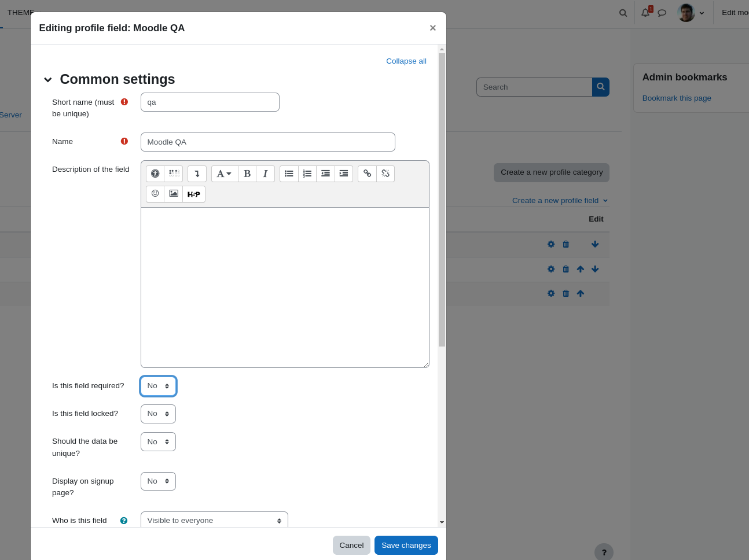Click required icon next to Name

[x=124, y=141]
